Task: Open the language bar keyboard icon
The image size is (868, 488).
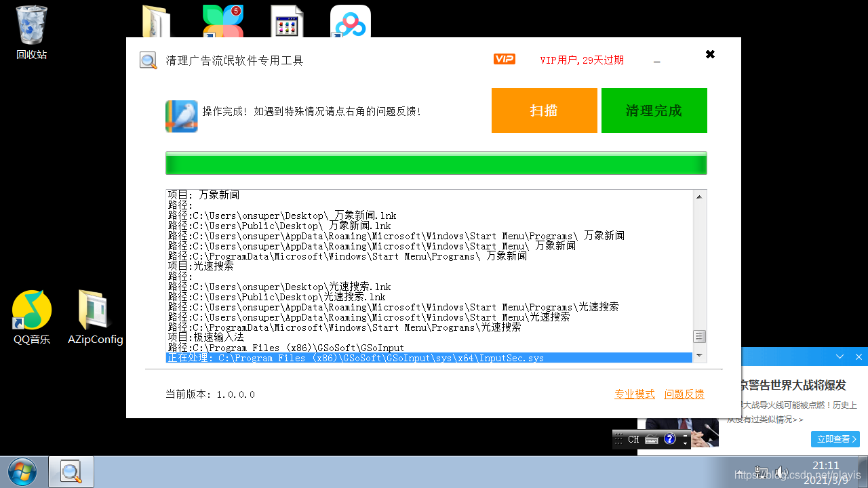Action: pyautogui.click(x=652, y=439)
